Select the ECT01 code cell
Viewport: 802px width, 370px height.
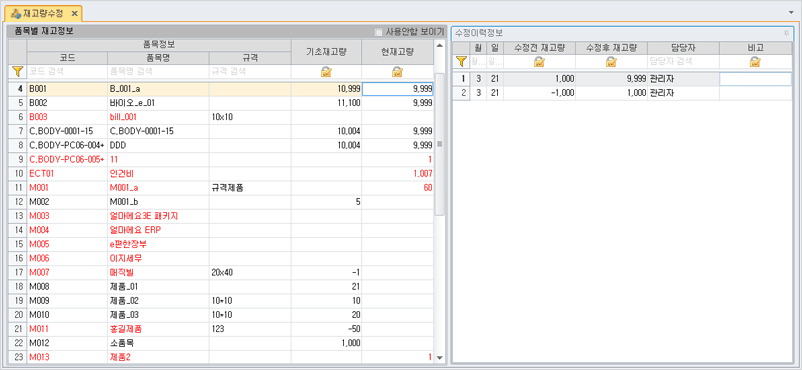pos(67,173)
